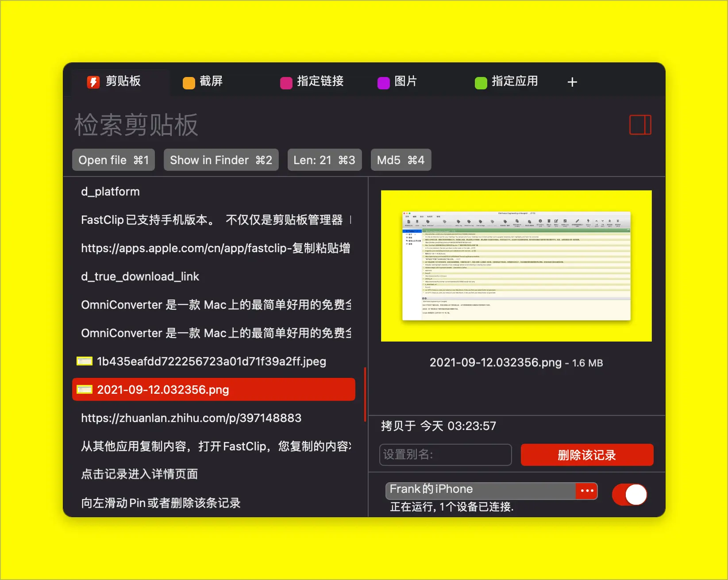Toggle the sidebar panel layout icon
Image resolution: width=728 pixels, height=580 pixels.
pyautogui.click(x=640, y=125)
